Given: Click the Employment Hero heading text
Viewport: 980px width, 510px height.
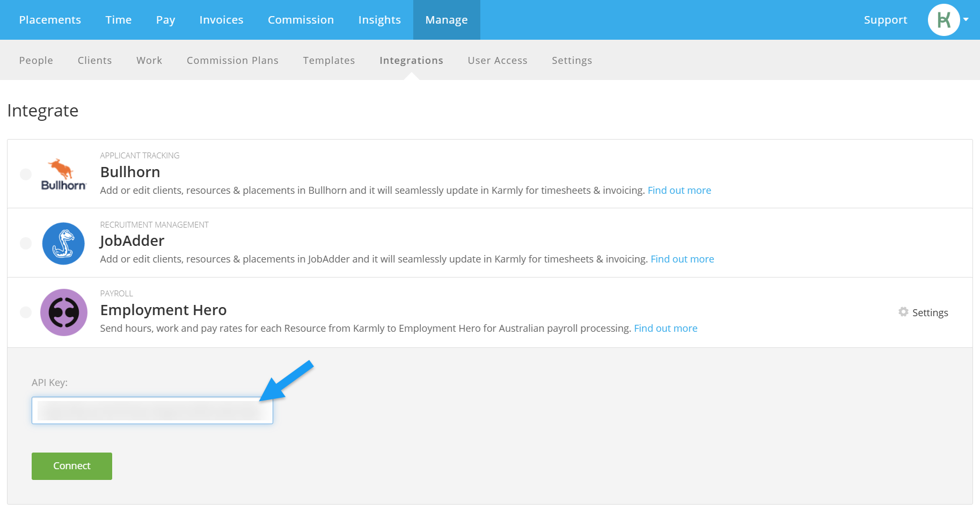Looking at the screenshot, I should tap(163, 310).
